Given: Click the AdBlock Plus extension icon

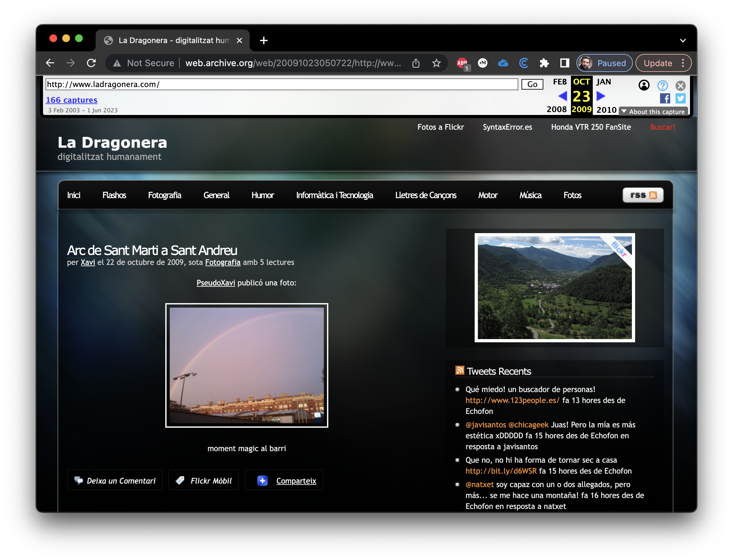Looking at the screenshot, I should tap(462, 63).
